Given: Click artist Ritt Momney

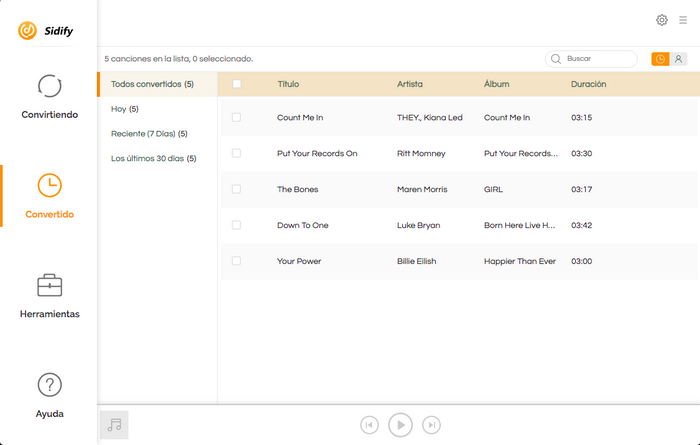Looking at the screenshot, I should point(421,154).
